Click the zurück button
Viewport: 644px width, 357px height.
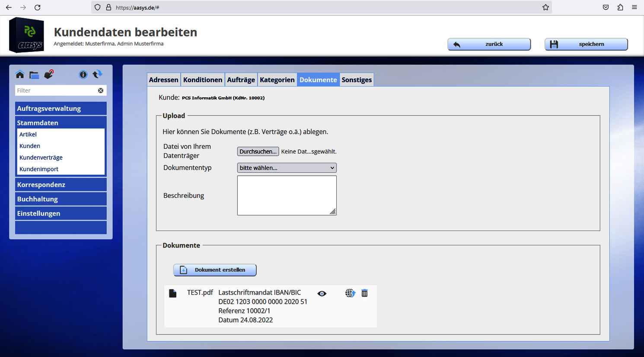click(489, 44)
